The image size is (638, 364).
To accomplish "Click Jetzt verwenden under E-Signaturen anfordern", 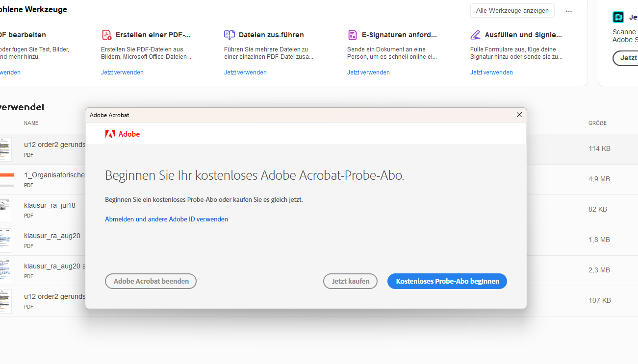I will click(x=368, y=73).
